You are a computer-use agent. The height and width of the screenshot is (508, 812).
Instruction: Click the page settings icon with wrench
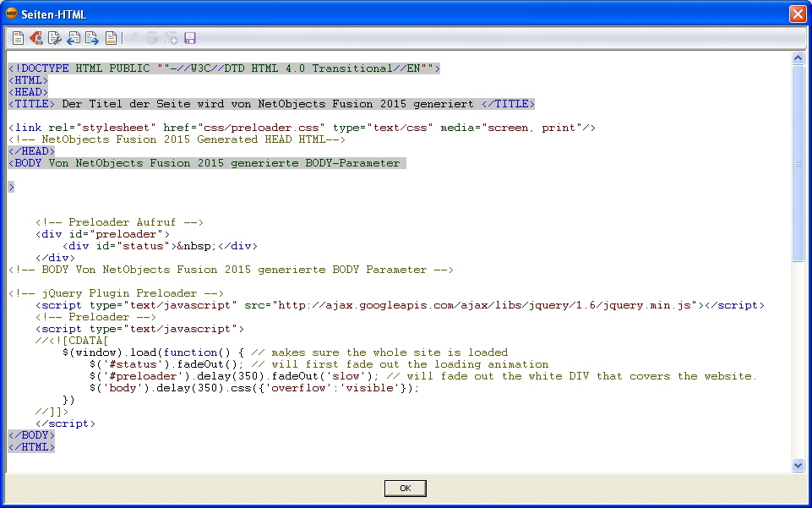[54, 38]
